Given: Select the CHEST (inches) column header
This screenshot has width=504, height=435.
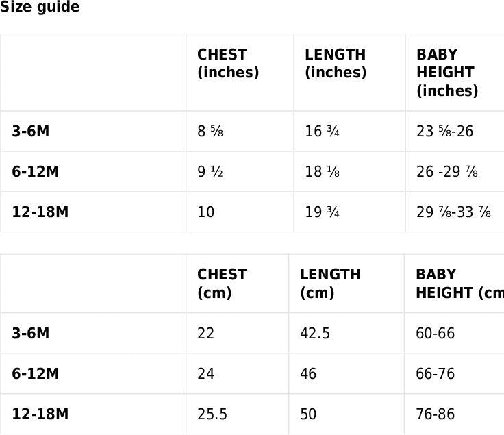Looking at the screenshot, I should 228,64.
